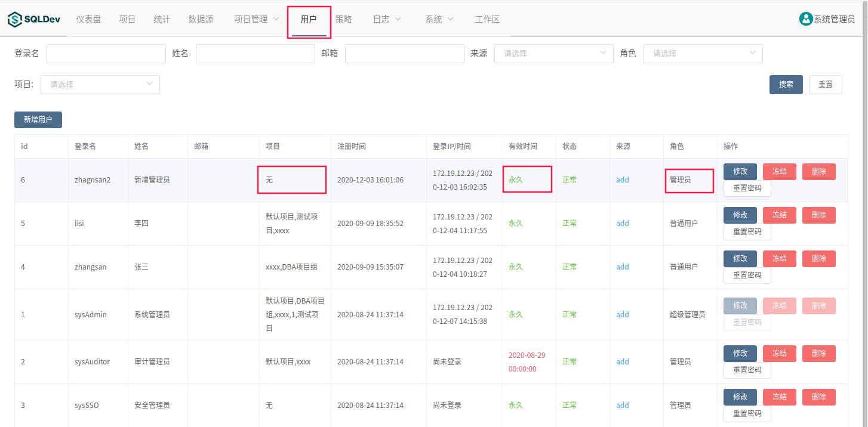Screen dimensions: 868x427
Task: Click the 新增用户 button
Action: (x=38, y=120)
